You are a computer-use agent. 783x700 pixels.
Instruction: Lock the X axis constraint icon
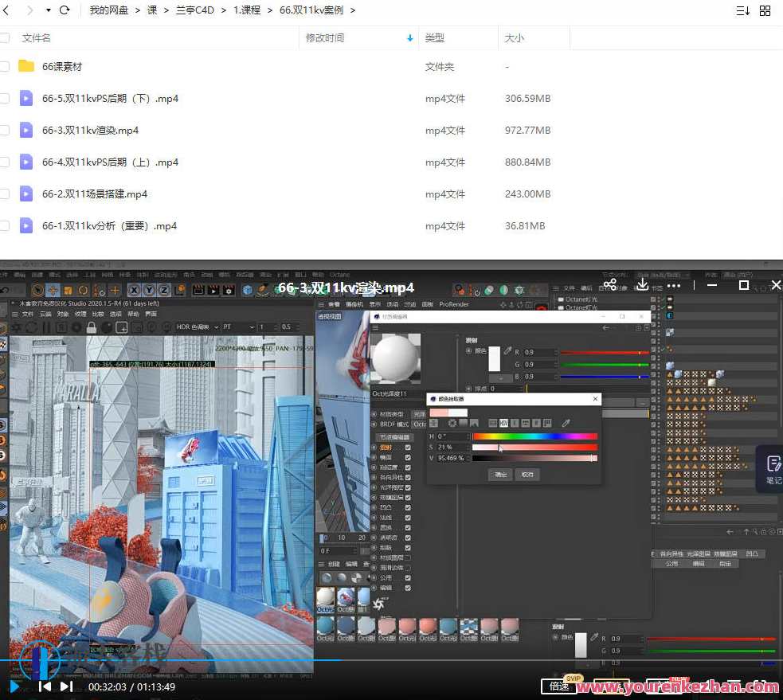(x=133, y=289)
